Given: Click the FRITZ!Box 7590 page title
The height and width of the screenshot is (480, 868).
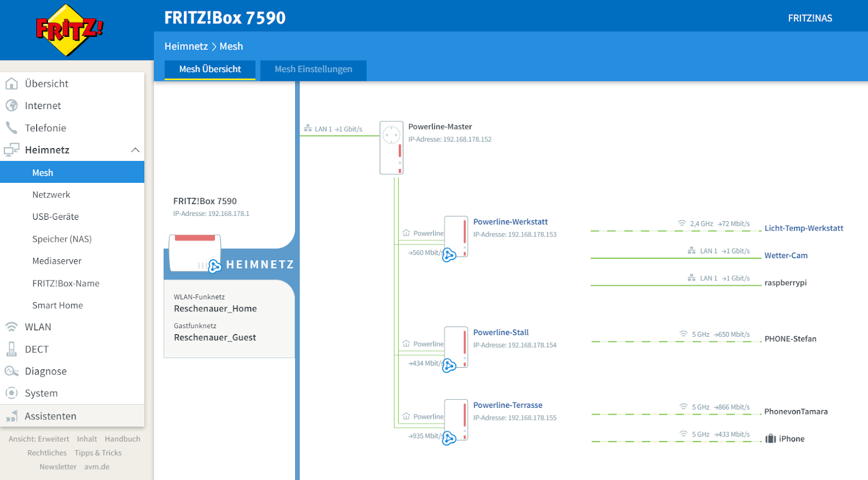Looking at the screenshot, I should (x=225, y=18).
